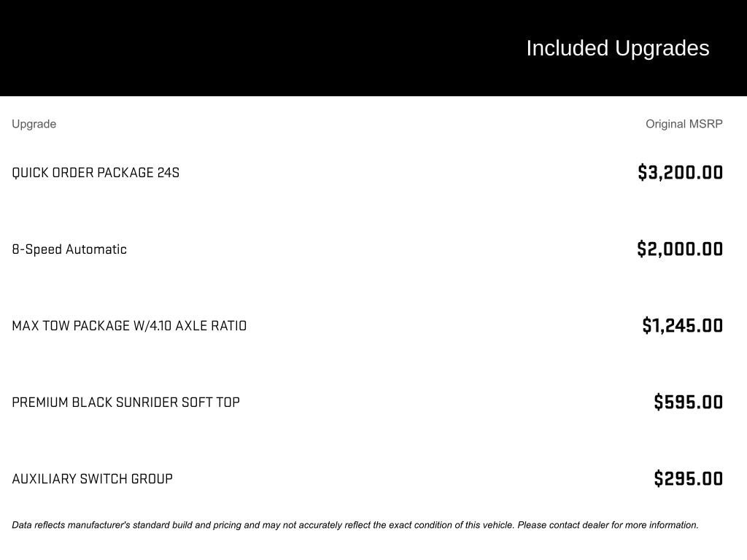747x560 pixels.
Task: Click the Included Upgrades heading
Action: click(x=617, y=48)
